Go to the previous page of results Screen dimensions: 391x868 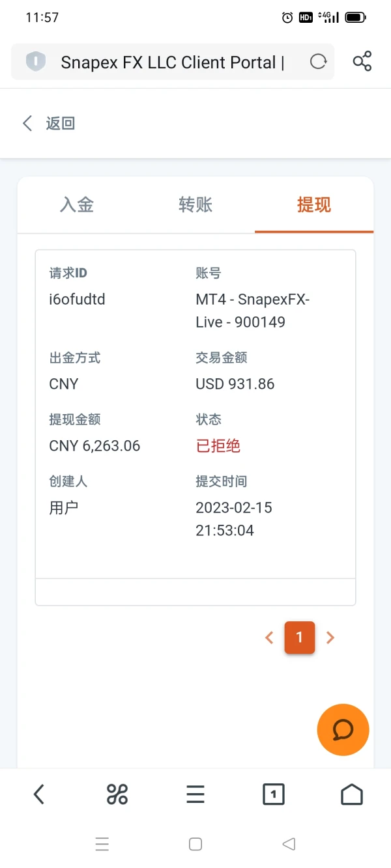click(x=269, y=637)
